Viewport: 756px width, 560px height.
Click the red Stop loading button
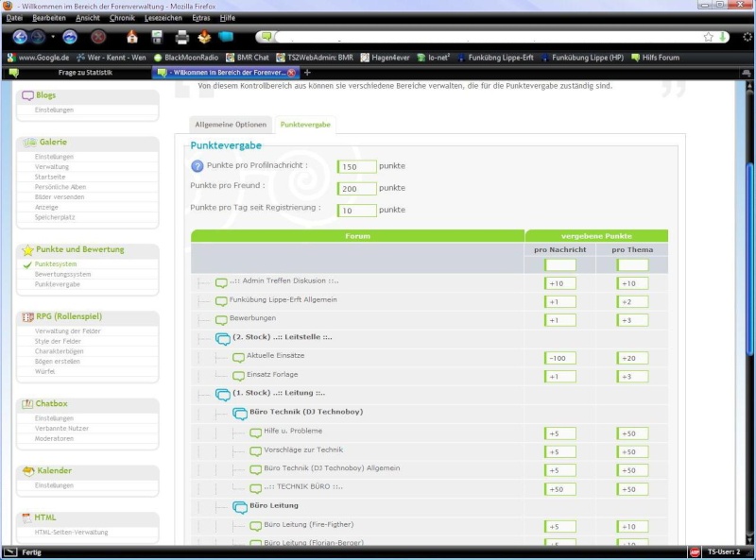(98, 37)
